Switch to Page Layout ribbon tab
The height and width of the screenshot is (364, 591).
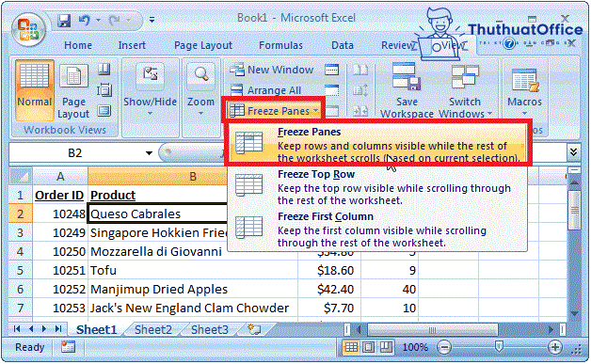pyautogui.click(x=203, y=45)
